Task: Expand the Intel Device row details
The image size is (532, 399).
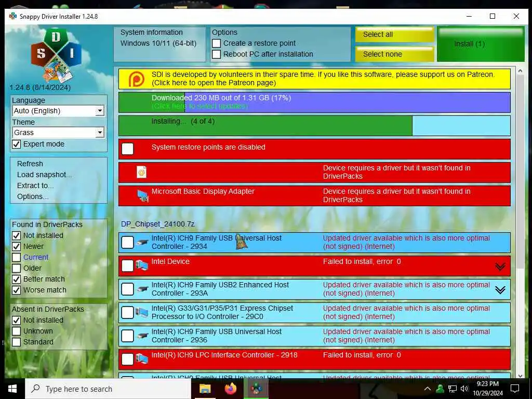Action: [500, 267]
